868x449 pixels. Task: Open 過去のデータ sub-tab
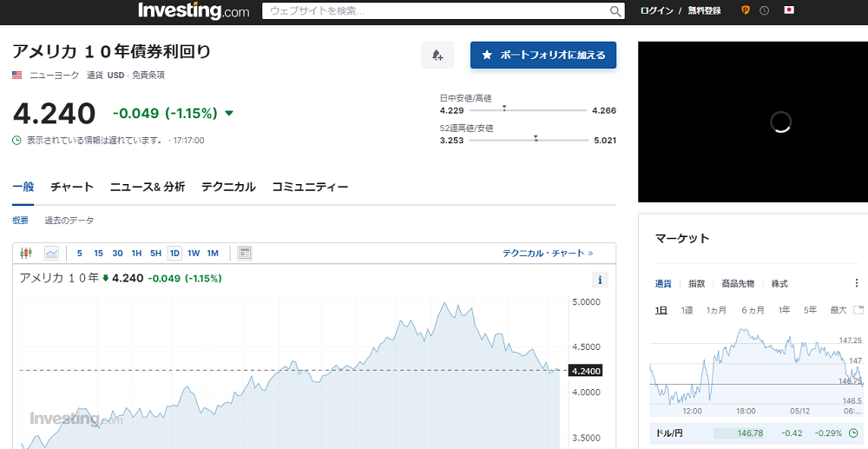point(69,221)
